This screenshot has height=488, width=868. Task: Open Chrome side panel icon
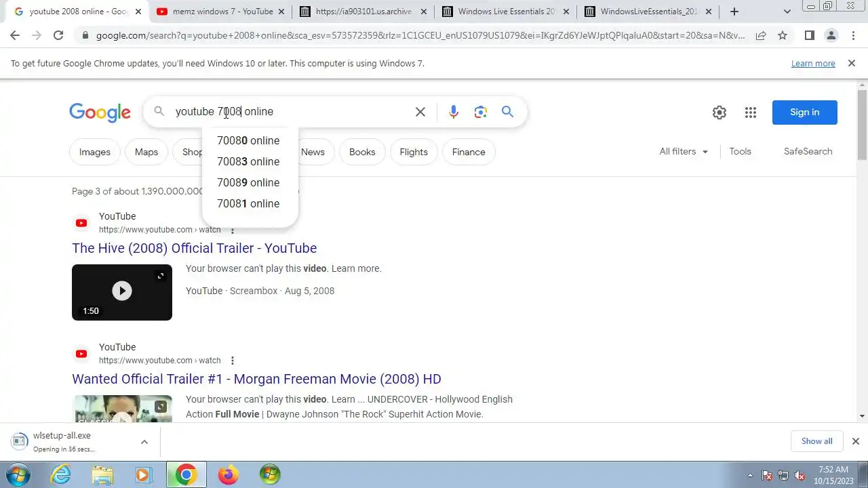pos(809,35)
